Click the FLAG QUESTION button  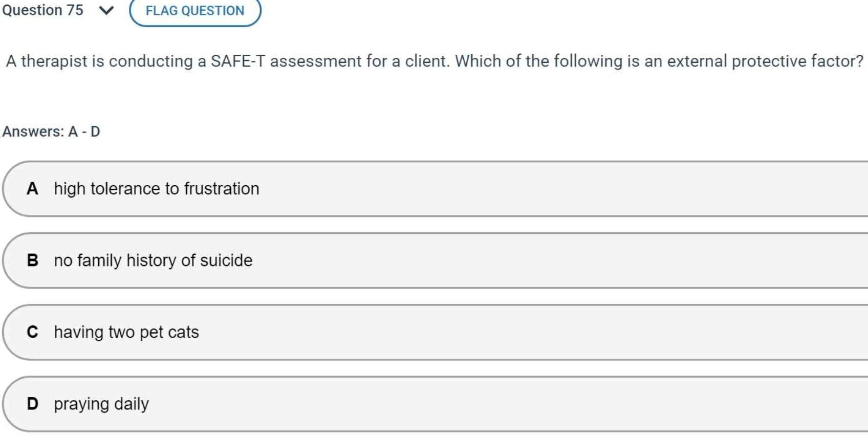(195, 10)
